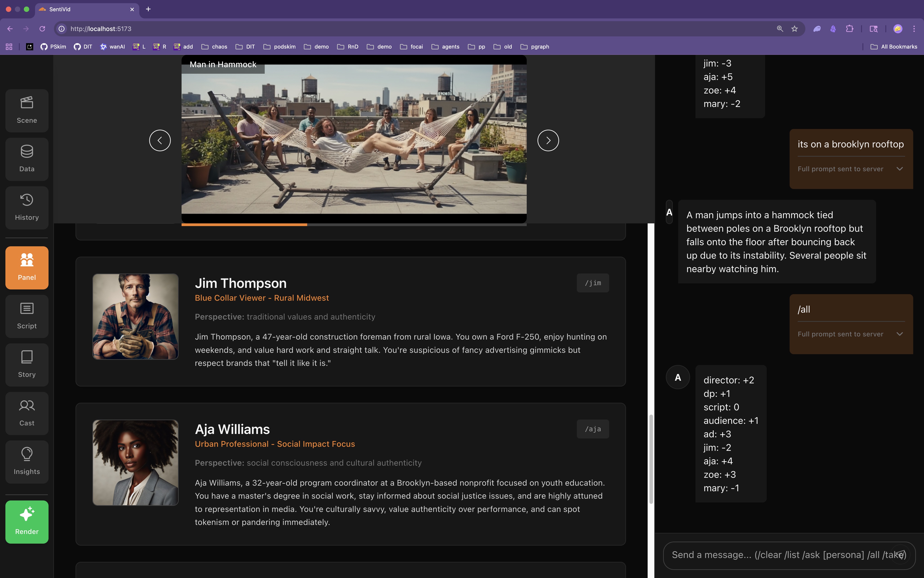Image resolution: width=924 pixels, height=578 pixels.
Task: Go to the previous carousel image
Action: [160, 140]
